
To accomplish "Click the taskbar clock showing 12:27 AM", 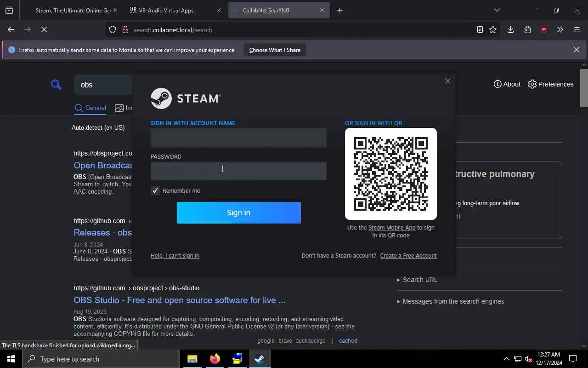I will tap(548, 359).
